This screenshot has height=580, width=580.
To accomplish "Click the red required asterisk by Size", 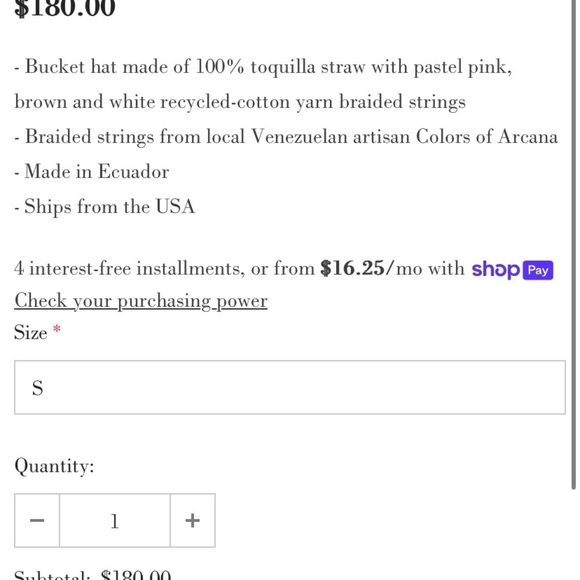I will tap(57, 329).
